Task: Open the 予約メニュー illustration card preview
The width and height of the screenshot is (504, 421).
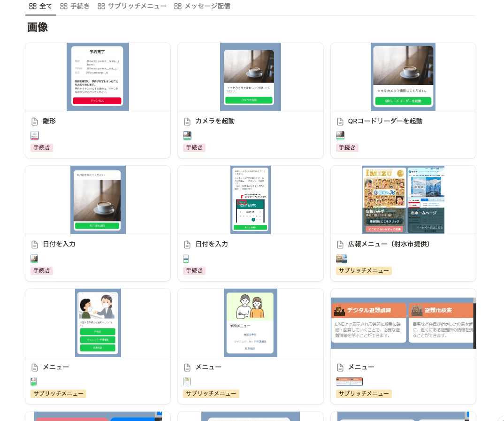Action: [x=251, y=322]
